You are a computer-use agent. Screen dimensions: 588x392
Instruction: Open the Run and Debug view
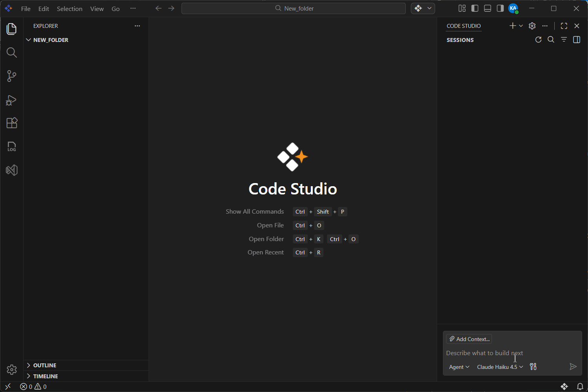pos(11,100)
